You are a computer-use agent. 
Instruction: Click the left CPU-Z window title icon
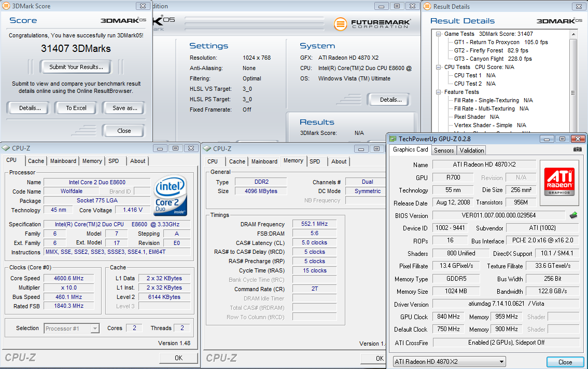[x=6, y=148]
